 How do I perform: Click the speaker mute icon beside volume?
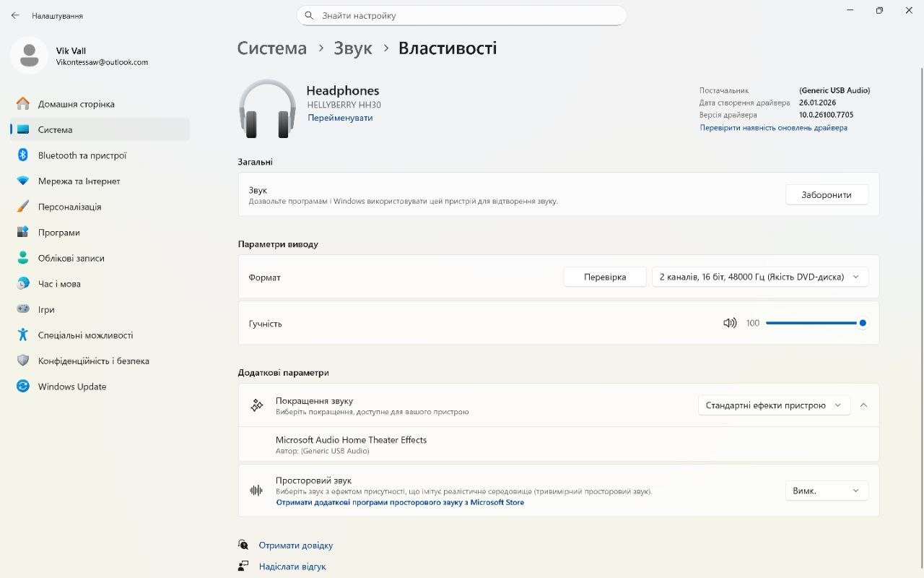pos(730,323)
